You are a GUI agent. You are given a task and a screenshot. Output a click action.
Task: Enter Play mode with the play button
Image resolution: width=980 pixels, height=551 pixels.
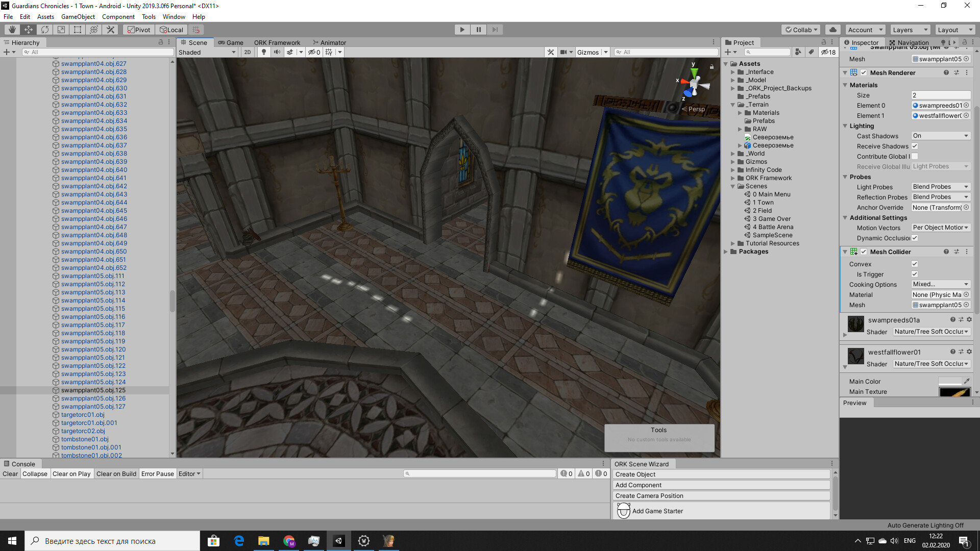(461, 29)
